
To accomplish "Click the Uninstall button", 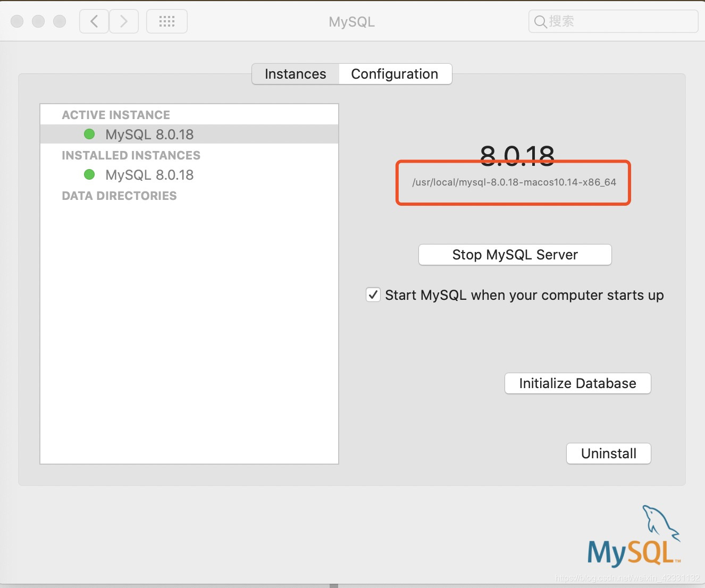I will pos(609,453).
